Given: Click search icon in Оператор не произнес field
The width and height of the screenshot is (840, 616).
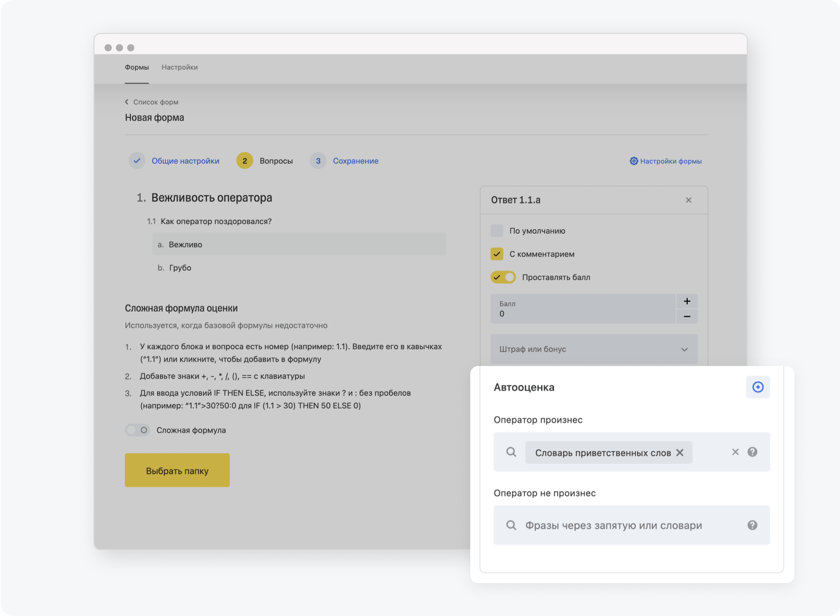Looking at the screenshot, I should [511, 525].
